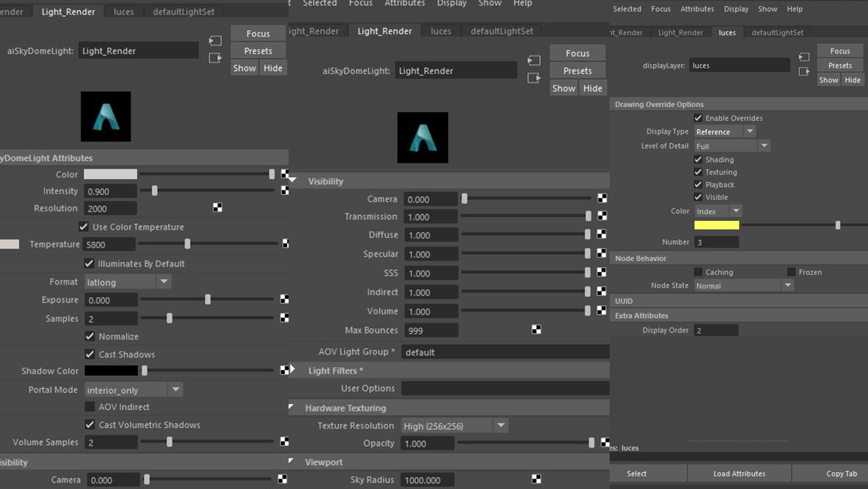Click the Load Attributes button
868x489 pixels.
739,473
